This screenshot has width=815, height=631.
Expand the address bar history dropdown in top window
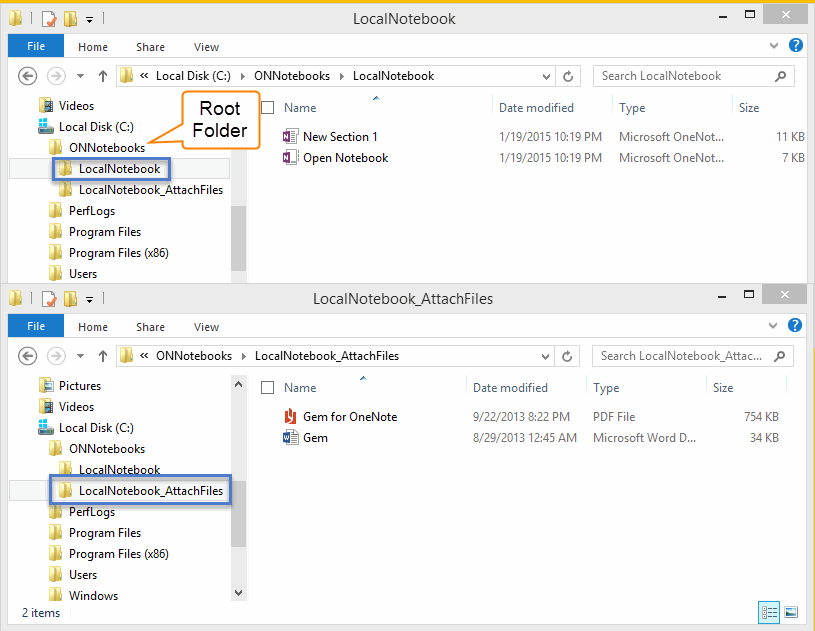[x=546, y=76]
